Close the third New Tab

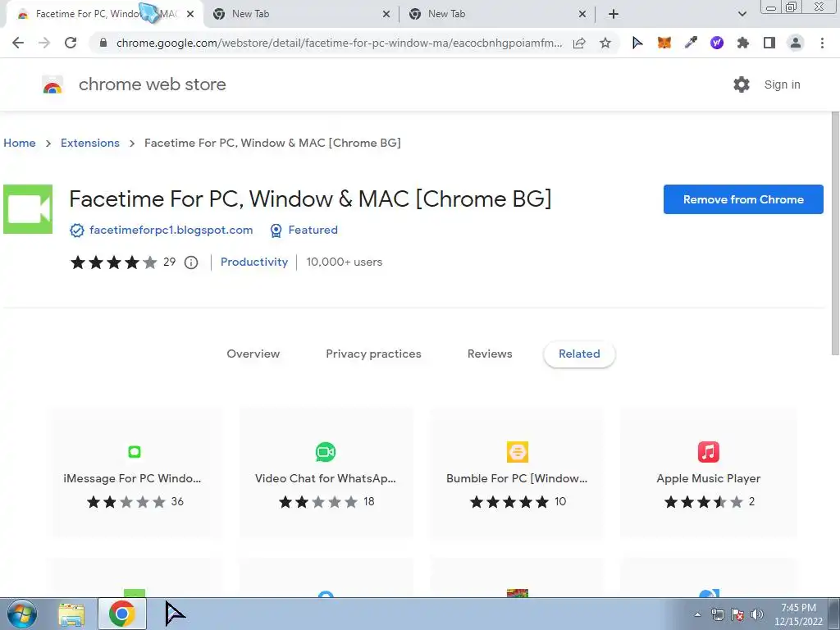tap(582, 15)
